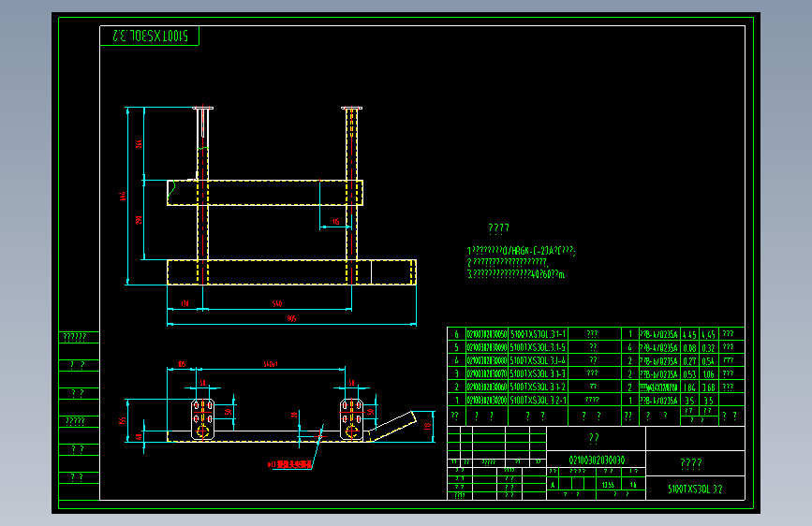Select the 103 dimension beside the angled bracket

(427, 427)
